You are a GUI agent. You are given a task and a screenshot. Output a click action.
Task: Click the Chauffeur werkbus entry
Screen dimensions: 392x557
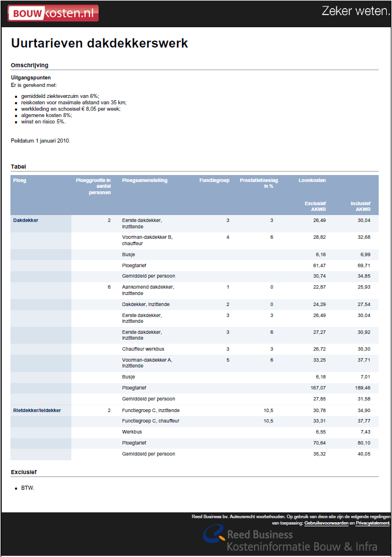click(143, 349)
